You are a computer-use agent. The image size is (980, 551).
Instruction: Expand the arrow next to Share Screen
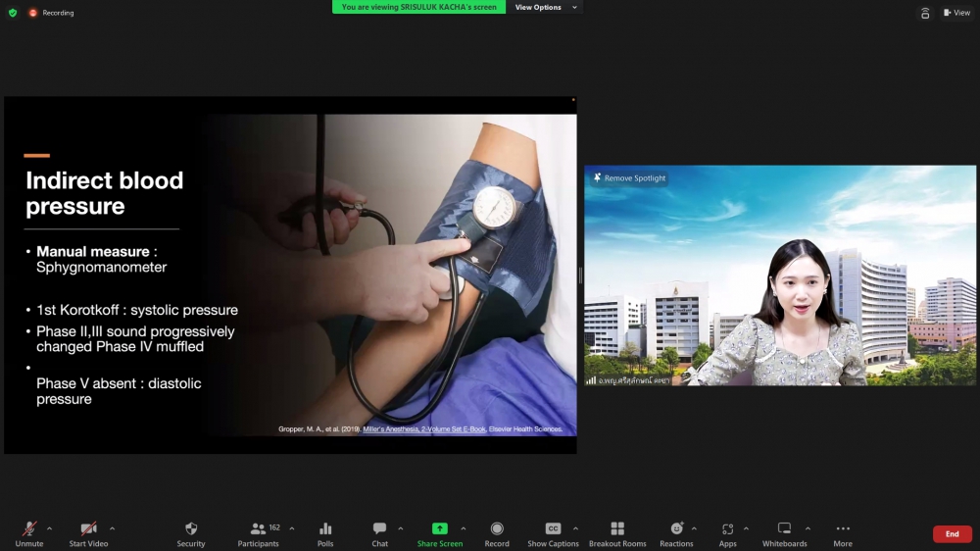pyautogui.click(x=464, y=528)
